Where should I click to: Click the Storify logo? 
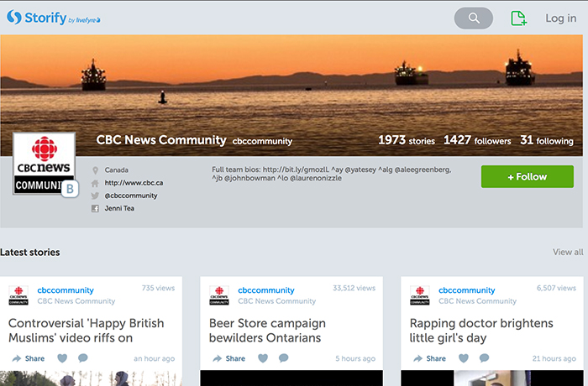point(53,18)
